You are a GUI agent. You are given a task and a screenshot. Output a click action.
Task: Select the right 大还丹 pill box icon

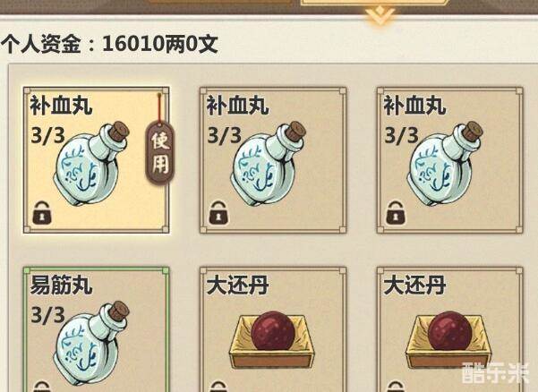(x=448, y=339)
